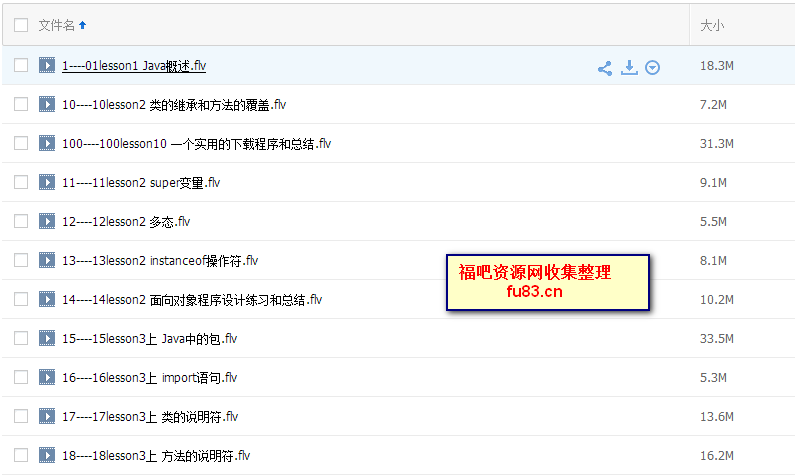Image resolution: width=795 pixels, height=475 pixels.
Task: Check the box for 1----01lesson1 Java概述.flv
Action: (x=21, y=65)
